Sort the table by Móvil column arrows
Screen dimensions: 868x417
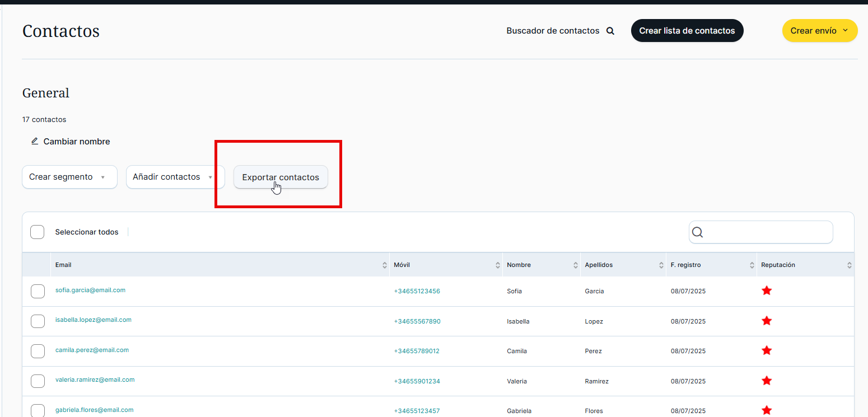(498, 265)
